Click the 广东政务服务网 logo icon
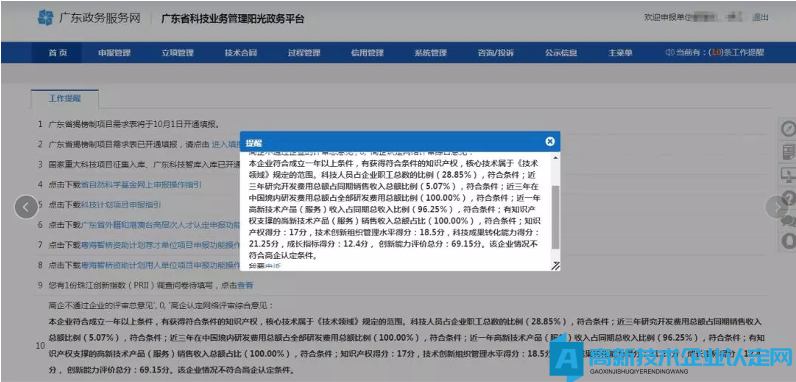796x382 pixels. click(x=46, y=18)
